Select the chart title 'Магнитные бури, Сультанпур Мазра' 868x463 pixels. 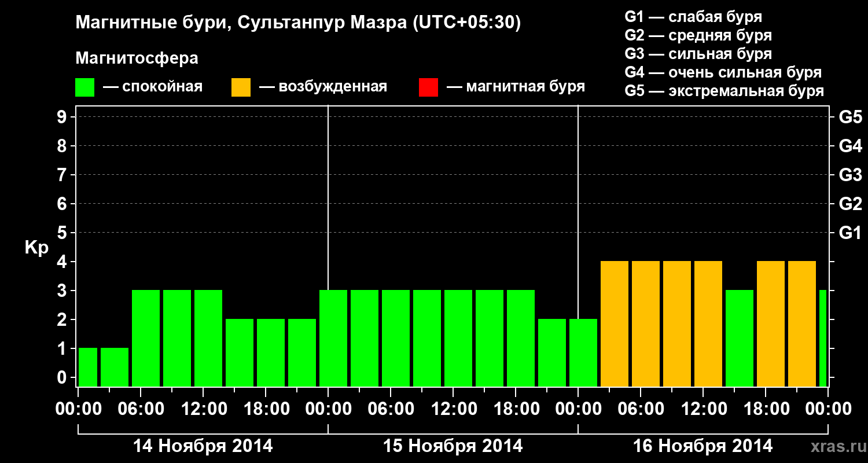tap(240, 24)
